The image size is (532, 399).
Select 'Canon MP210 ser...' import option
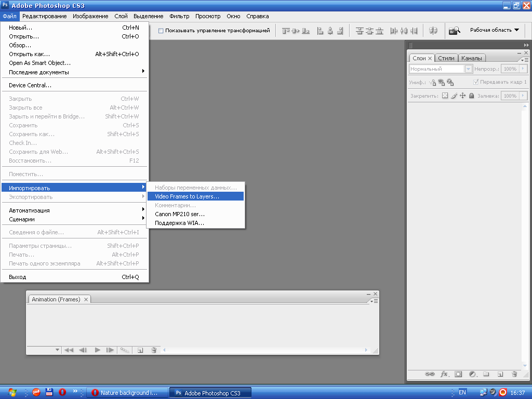pos(195,214)
